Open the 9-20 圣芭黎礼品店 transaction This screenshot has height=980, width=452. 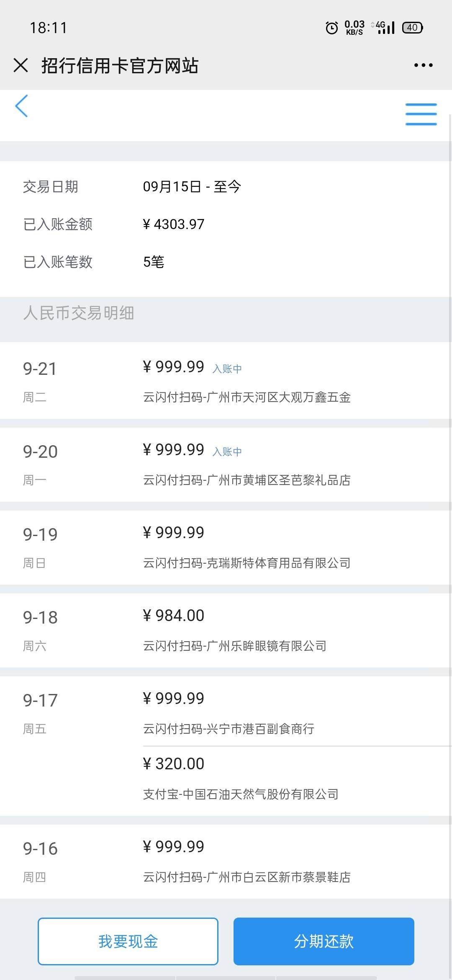pyautogui.click(x=226, y=464)
